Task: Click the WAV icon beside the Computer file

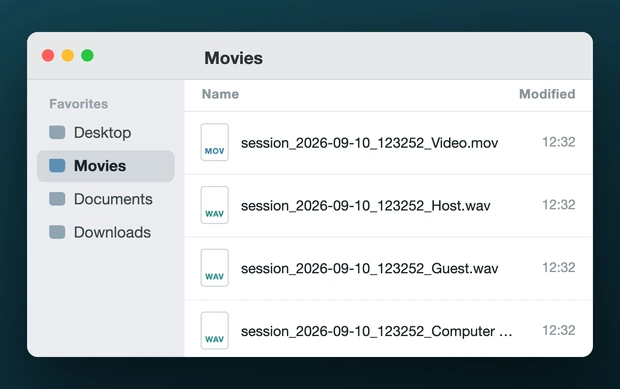Action: [215, 331]
